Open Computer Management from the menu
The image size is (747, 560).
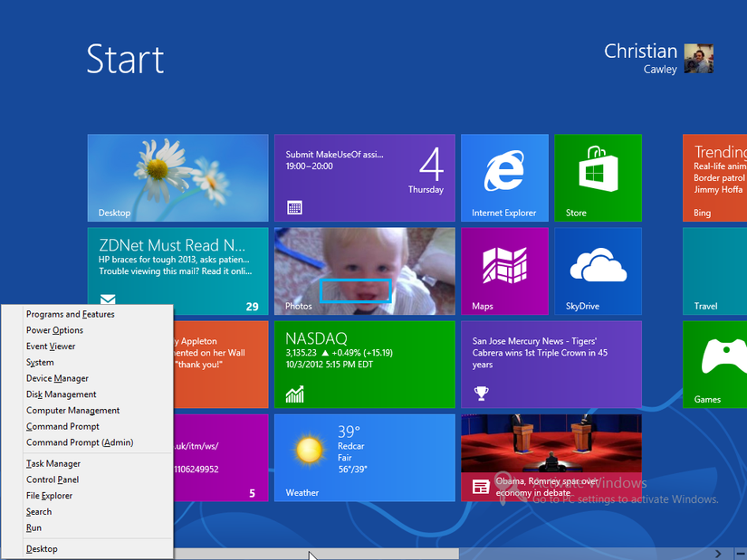73,411
